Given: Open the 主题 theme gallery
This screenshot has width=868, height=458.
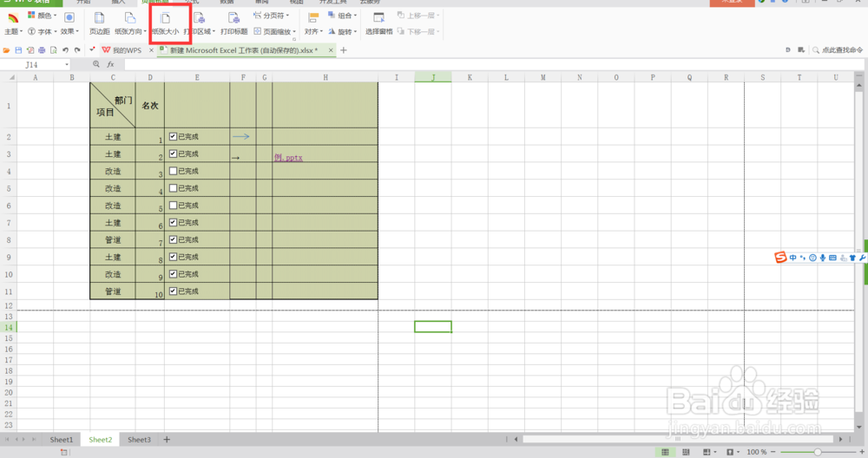Looking at the screenshot, I should click(x=13, y=23).
